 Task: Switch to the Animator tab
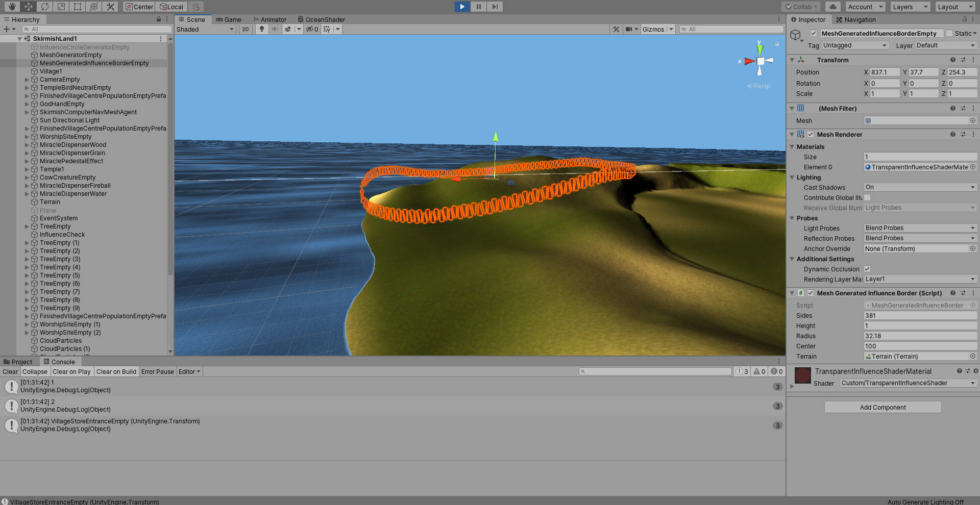pos(270,19)
